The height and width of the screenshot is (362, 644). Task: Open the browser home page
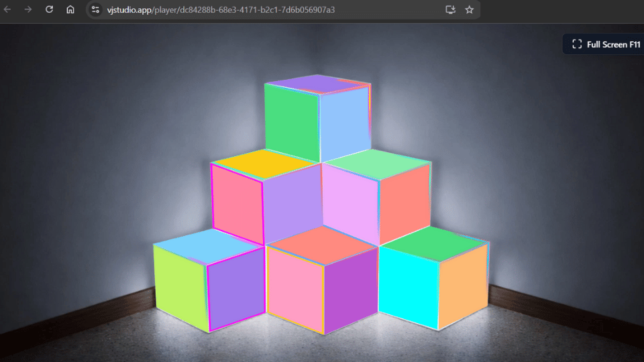coord(70,9)
